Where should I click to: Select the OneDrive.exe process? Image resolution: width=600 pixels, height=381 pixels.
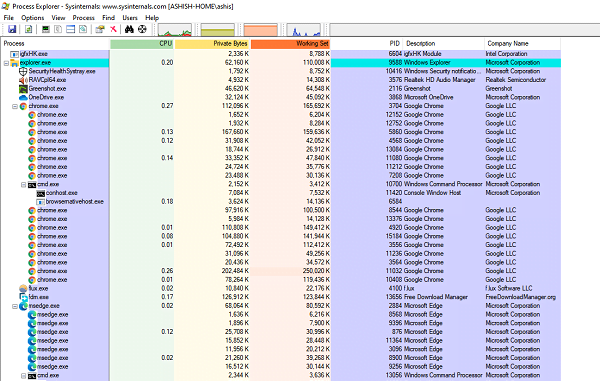pyautogui.click(x=46, y=97)
